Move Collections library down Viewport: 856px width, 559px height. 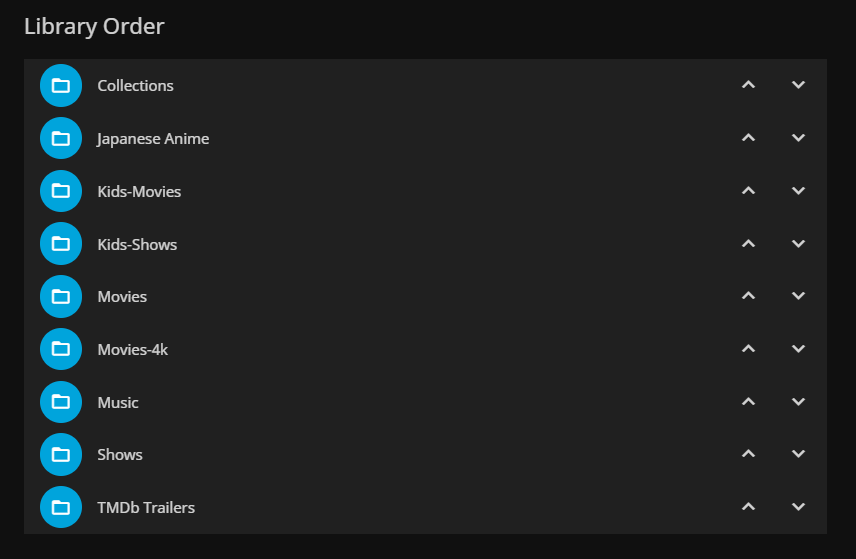pos(798,85)
